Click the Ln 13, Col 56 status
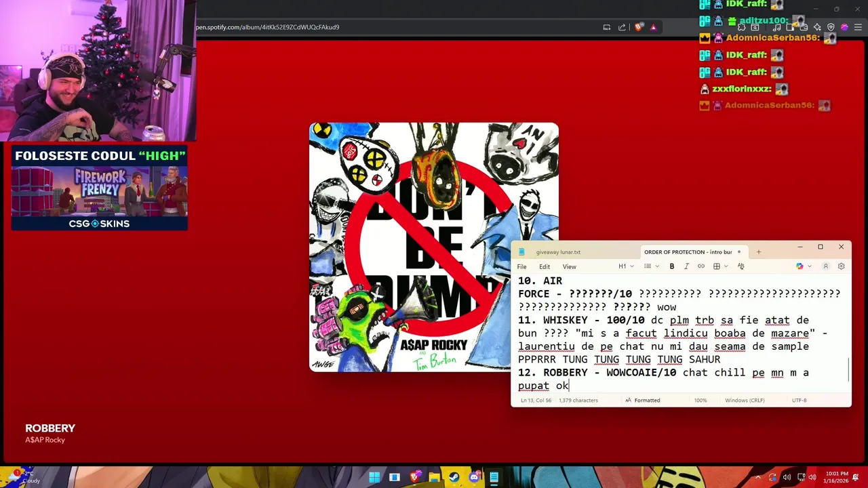 pos(536,401)
